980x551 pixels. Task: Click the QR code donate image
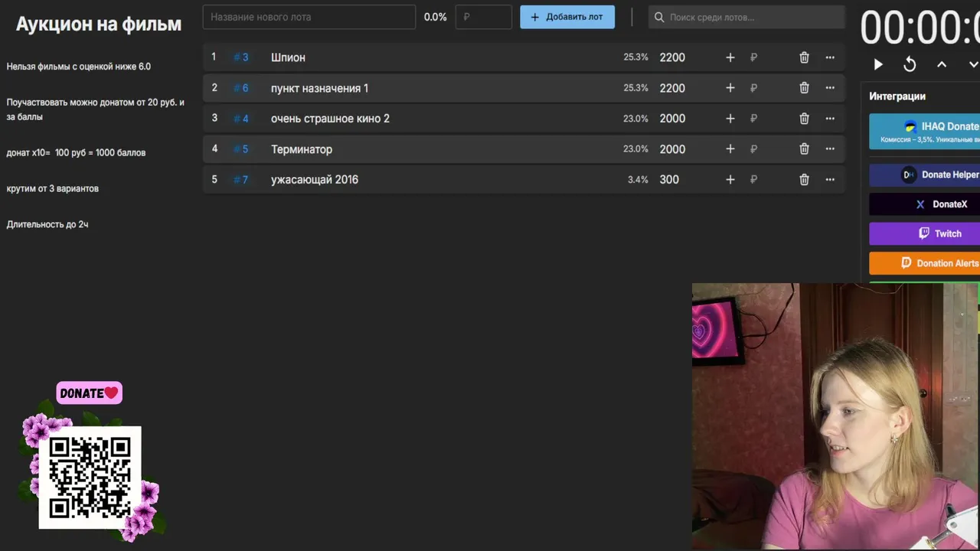[x=90, y=478]
